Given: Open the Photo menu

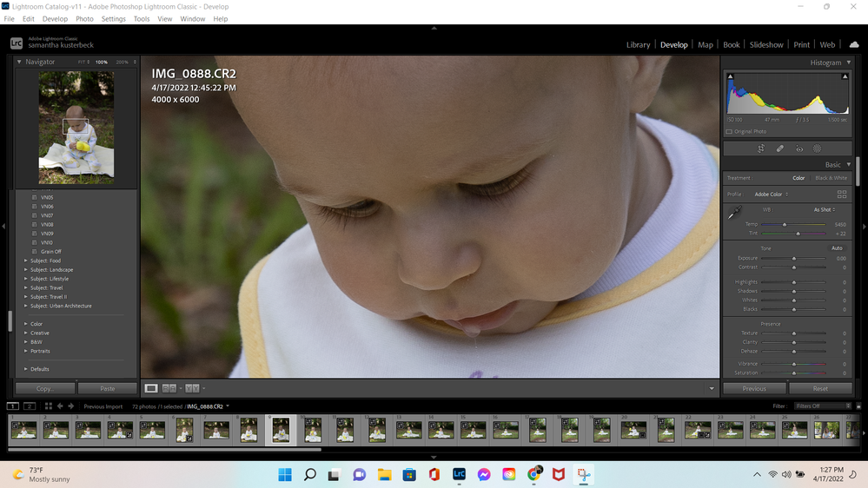Looking at the screenshot, I should tap(84, 18).
